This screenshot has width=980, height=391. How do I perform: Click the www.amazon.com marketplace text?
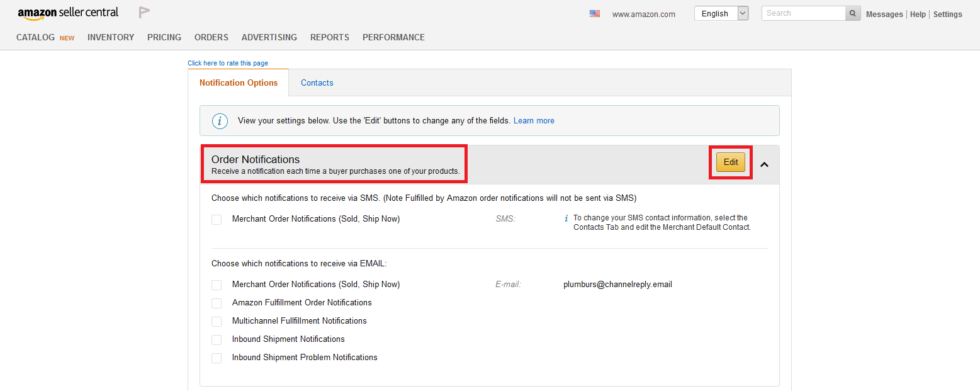644,14
